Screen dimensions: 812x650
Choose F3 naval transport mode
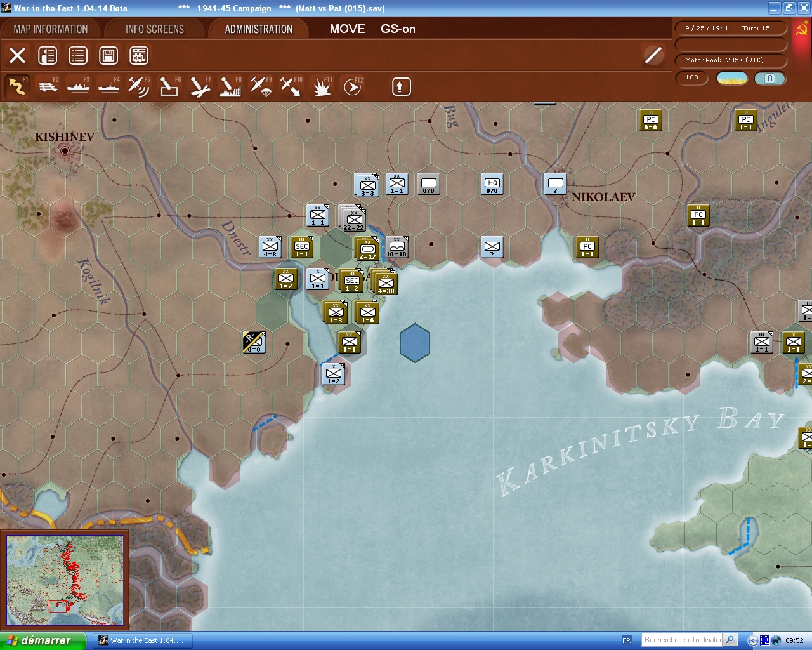(78, 86)
